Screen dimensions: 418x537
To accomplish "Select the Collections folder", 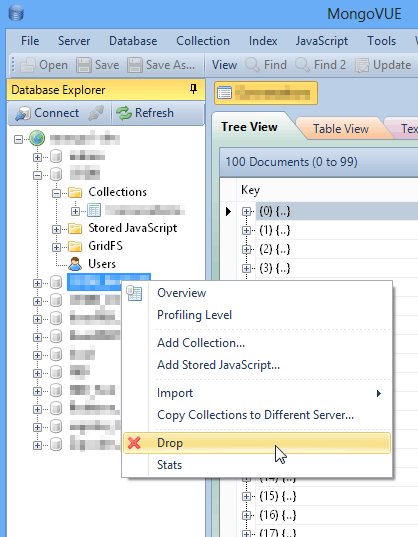I will 117,192.
